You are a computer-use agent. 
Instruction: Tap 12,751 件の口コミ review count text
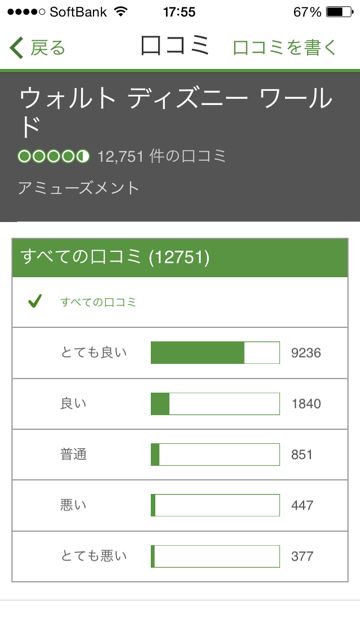162,157
